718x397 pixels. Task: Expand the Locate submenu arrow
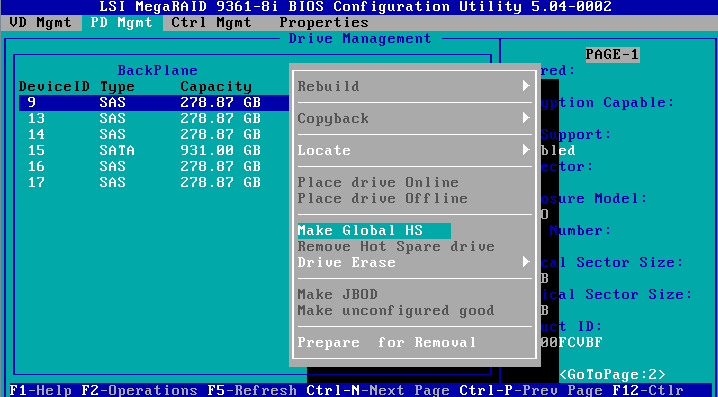[526, 150]
